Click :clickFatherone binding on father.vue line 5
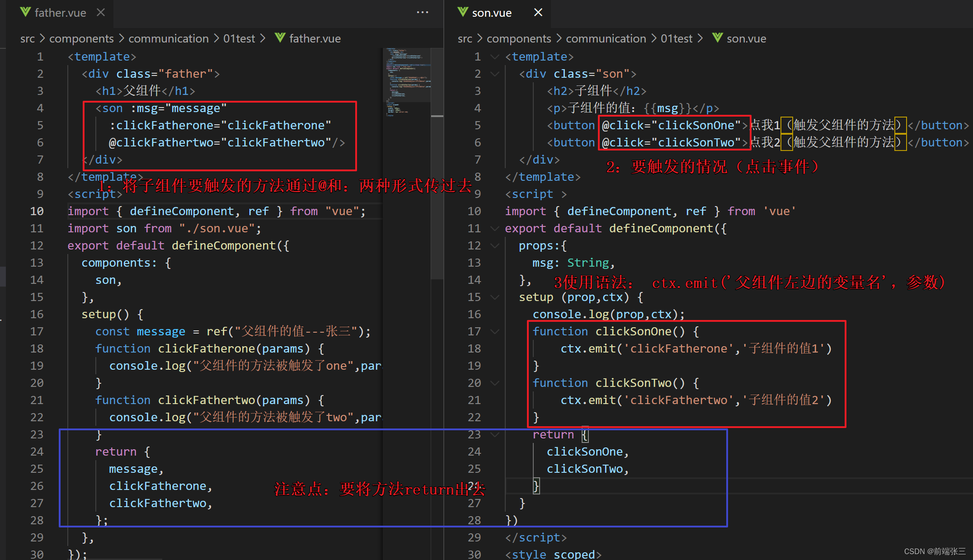This screenshot has width=973, height=560. [x=220, y=125]
